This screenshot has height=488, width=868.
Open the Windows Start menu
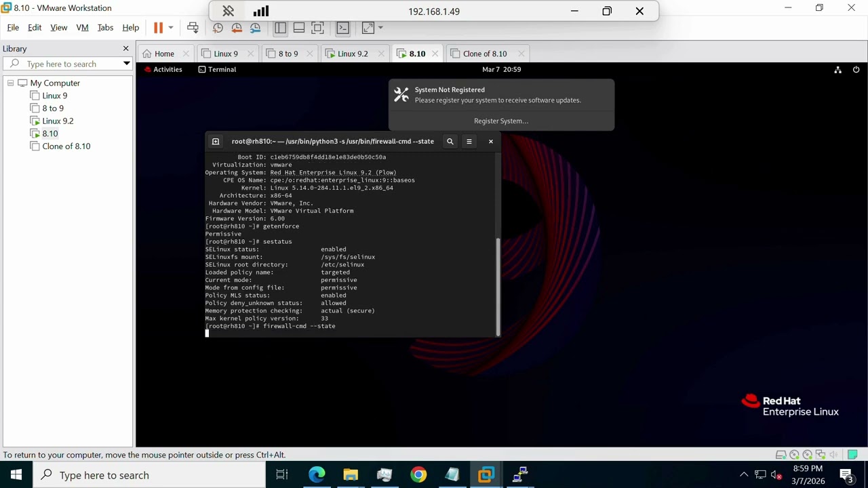(16, 474)
